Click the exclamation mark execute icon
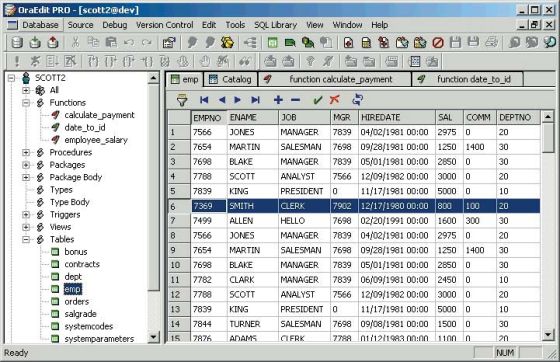The image size is (560, 362). click(x=16, y=61)
